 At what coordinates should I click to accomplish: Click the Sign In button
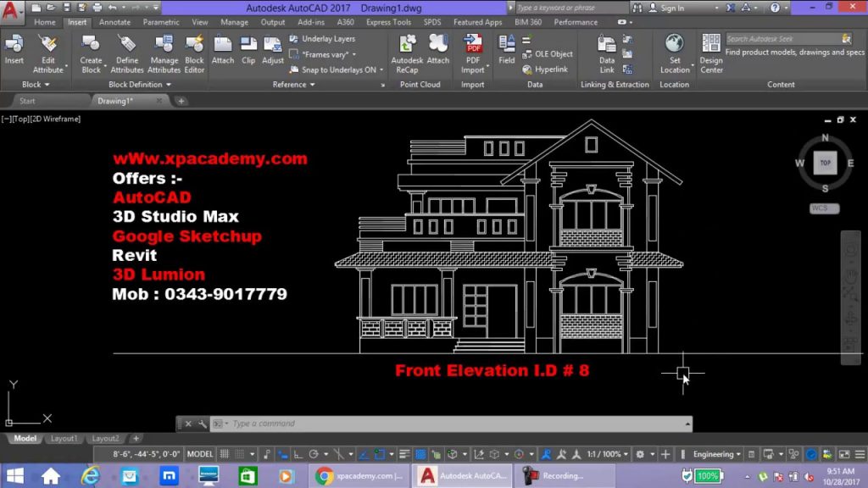(666, 8)
